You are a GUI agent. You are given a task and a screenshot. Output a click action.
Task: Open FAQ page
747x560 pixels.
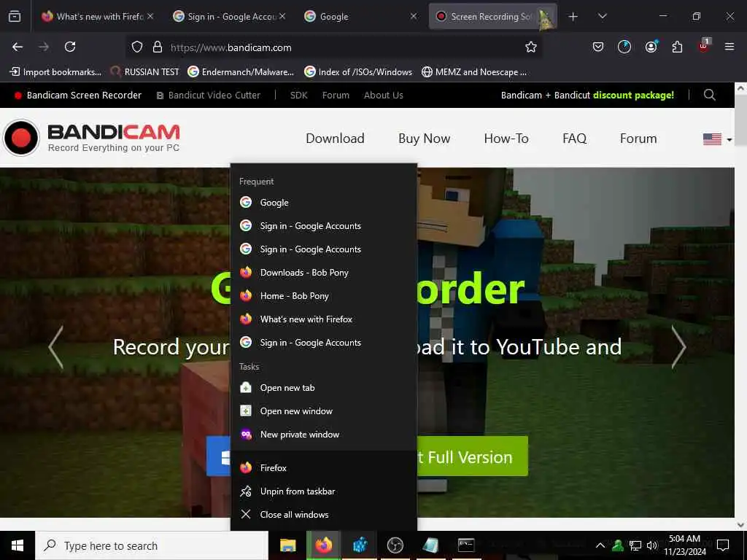(575, 139)
